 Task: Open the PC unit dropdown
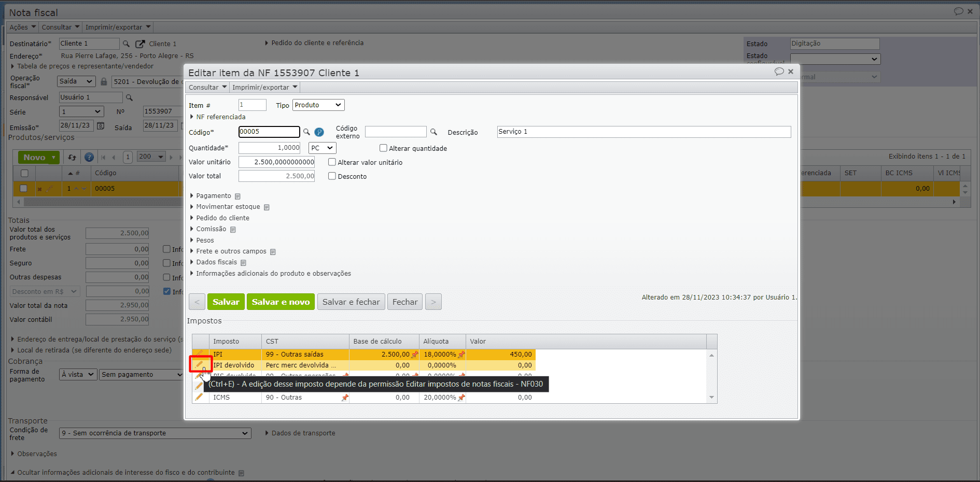coord(322,148)
